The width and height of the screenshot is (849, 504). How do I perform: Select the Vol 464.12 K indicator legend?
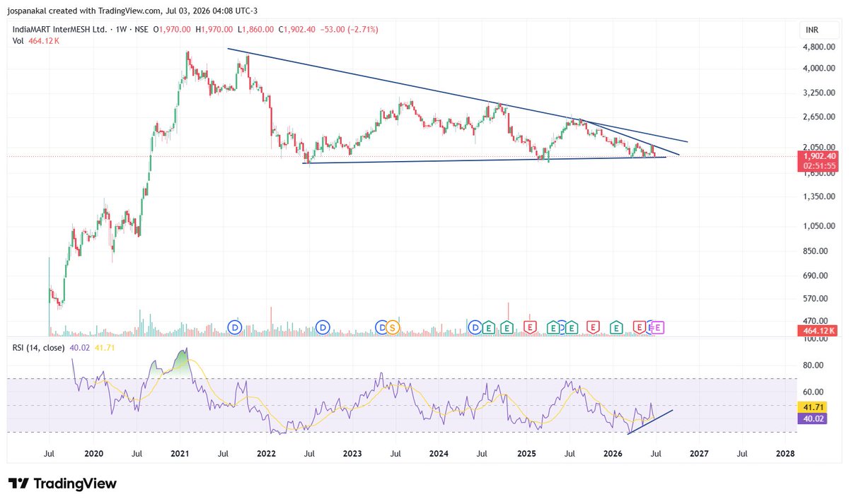tap(35, 41)
